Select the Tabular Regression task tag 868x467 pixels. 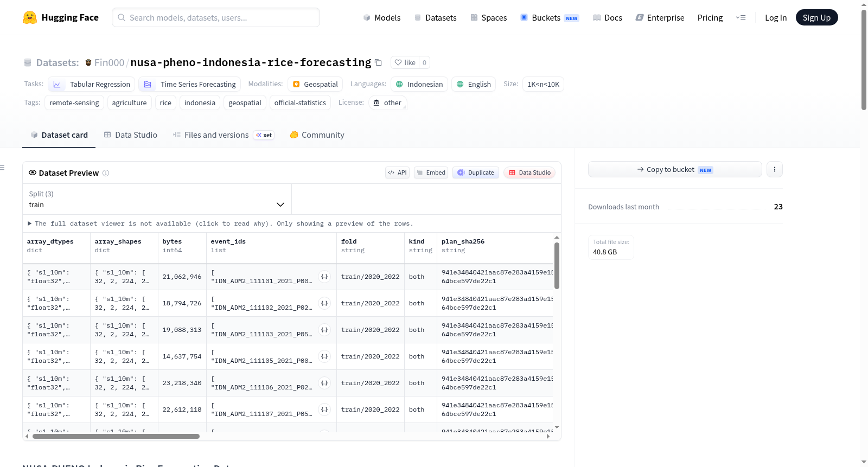[x=92, y=84]
